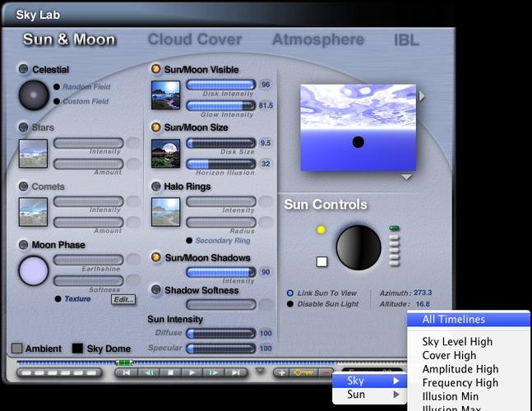Switch to the Cloud Cover tab
The height and width of the screenshot is (411, 532).
point(195,39)
